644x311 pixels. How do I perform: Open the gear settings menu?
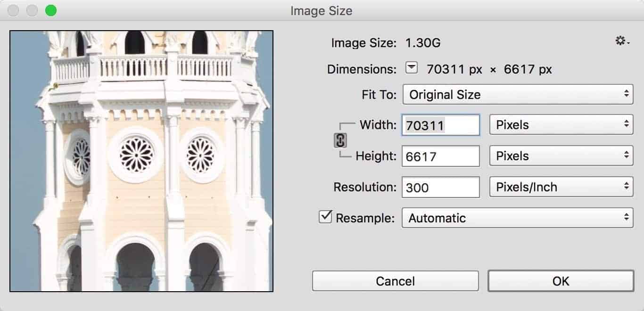pyautogui.click(x=622, y=41)
